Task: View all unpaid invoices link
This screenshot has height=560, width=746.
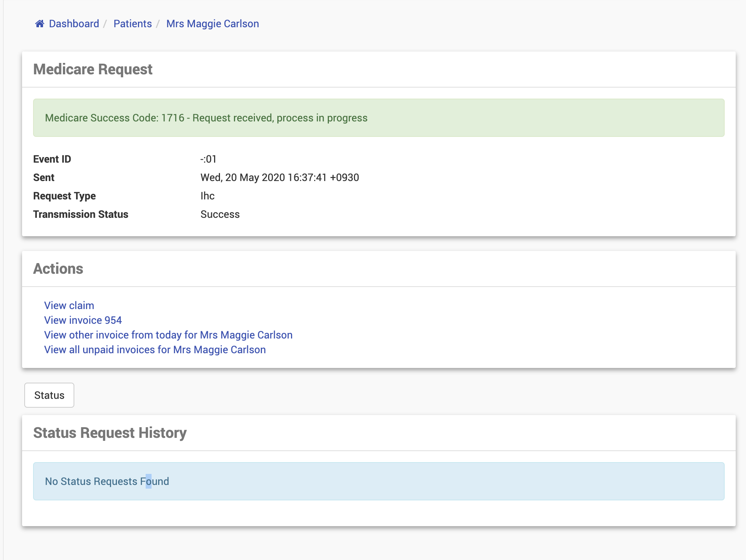Action: pos(155,350)
